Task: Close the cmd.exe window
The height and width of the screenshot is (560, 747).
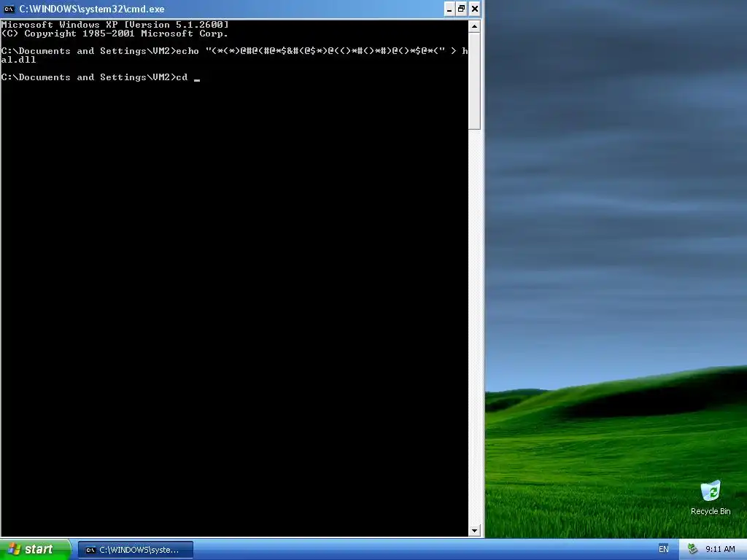Action: [474, 9]
